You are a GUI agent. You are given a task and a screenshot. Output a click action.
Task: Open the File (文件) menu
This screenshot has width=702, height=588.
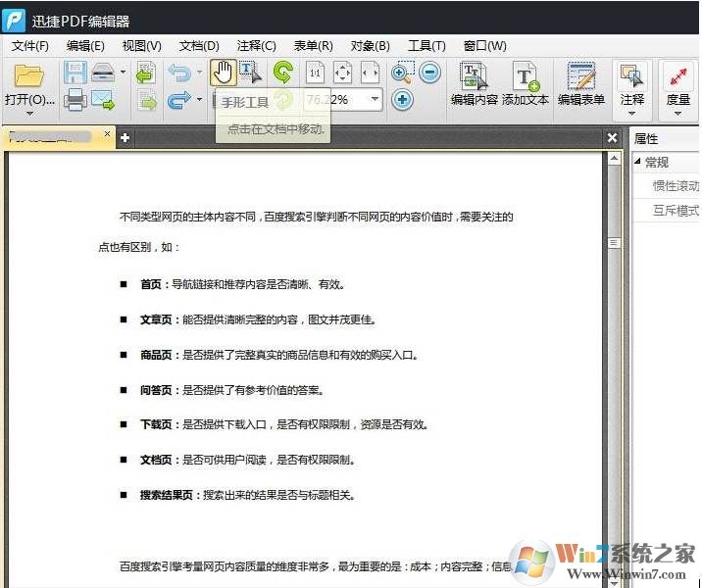tap(29, 46)
